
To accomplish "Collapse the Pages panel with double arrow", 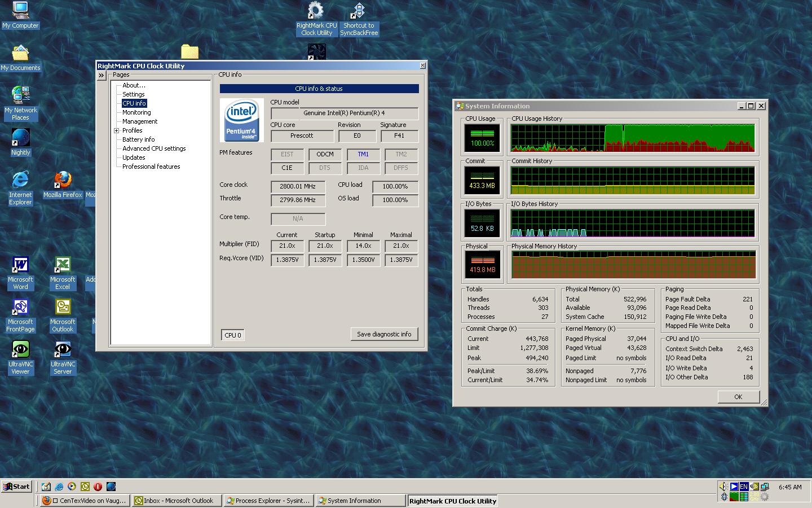I will (101, 75).
